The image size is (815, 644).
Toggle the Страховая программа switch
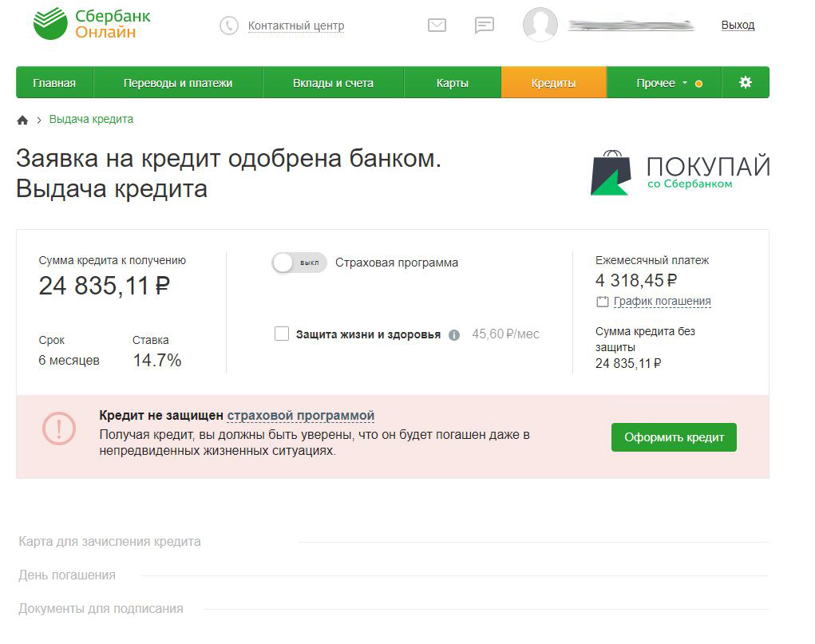pyautogui.click(x=299, y=263)
